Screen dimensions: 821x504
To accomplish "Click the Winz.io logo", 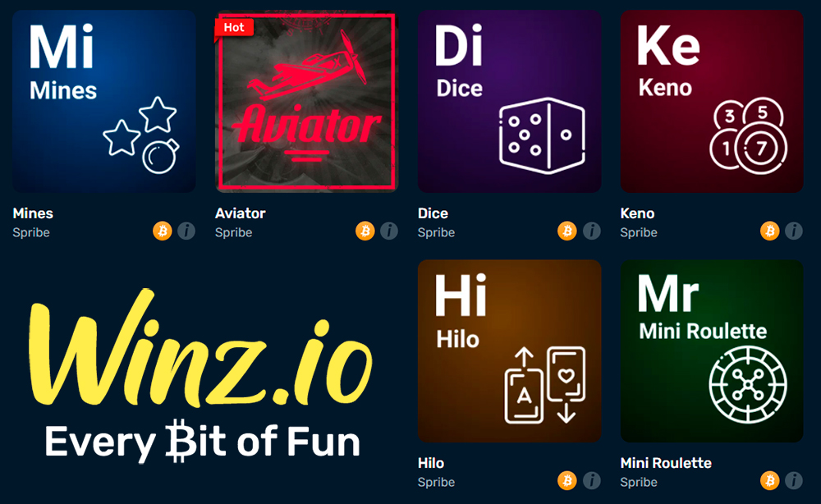I will (201, 376).
